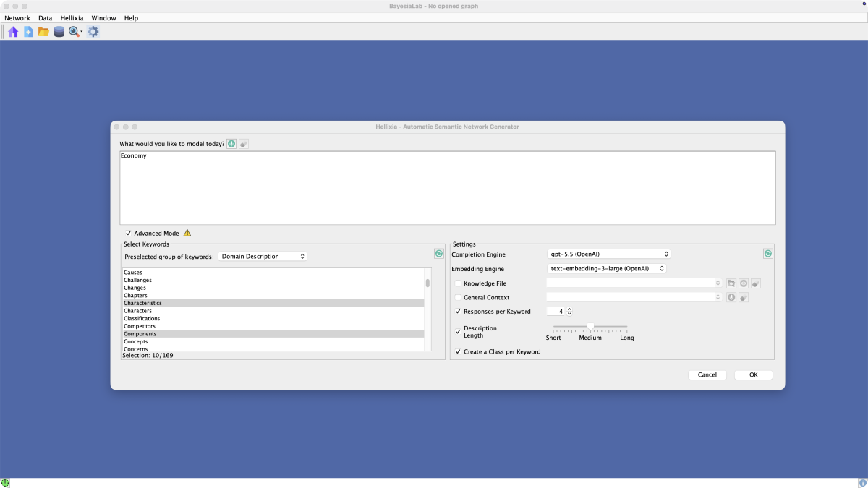Click the status bar icon at bottom-right corner

863,482
